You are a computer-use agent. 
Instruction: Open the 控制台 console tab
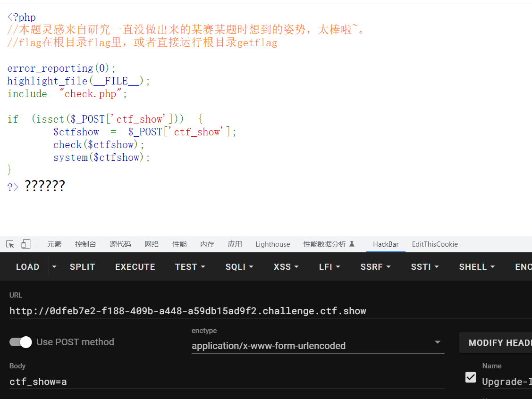(85, 244)
